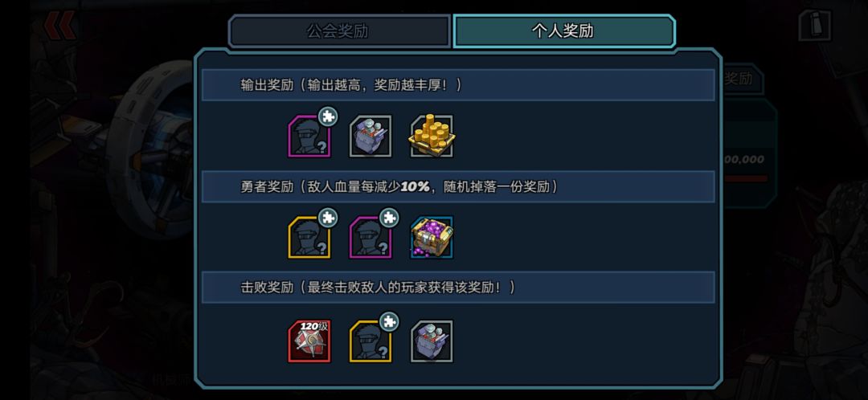Tap the gray chest in 输出奖励 row
This screenshot has height=400, width=868.
click(371, 136)
